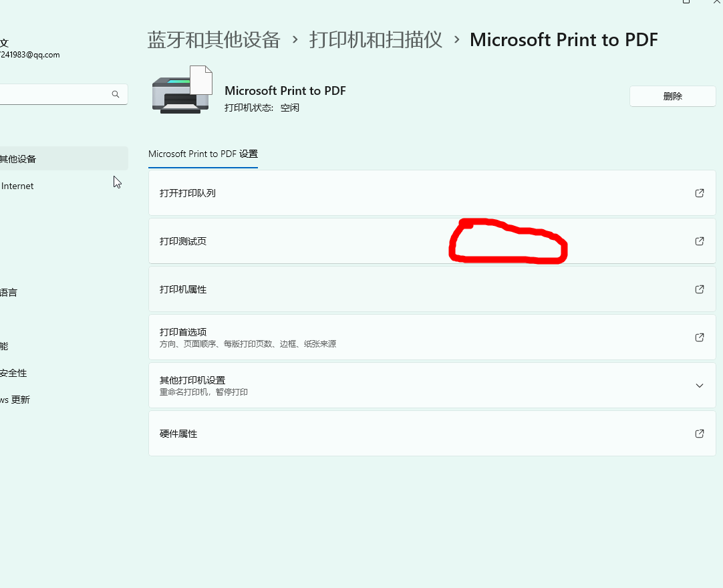Select the selected other devices sidebar item
Image resolution: width=723 pixels, height=588 pixels.
pyautogui.click(x=63, y=158)
